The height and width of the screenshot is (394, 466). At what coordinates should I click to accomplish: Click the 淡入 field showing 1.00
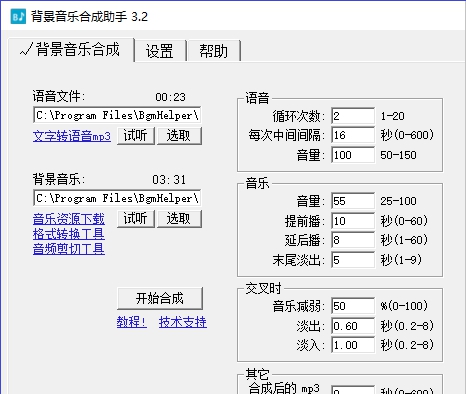click(x=353, y=345)
